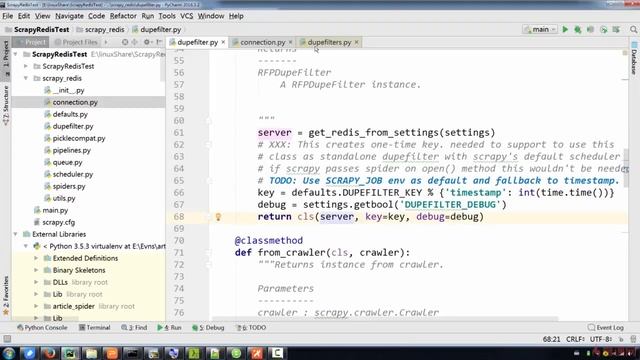Image resolution: width=640 pixels, height=360 pixels.
Task: Collapse External Libraries node
Action: coord(16,234)
